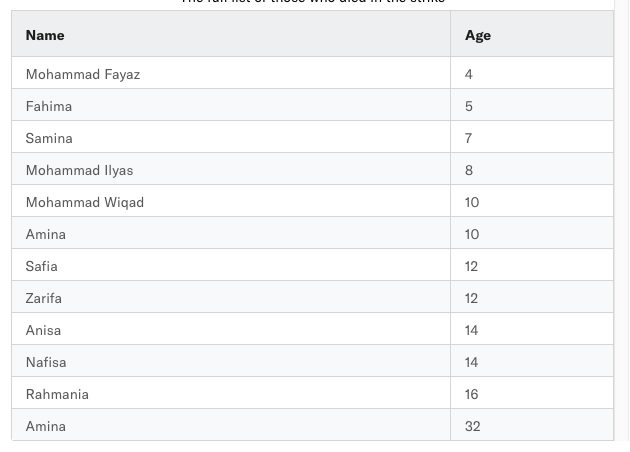The image size is (630, 452).
Task: Click the Amina row aged 32
Action: (313, 425)
